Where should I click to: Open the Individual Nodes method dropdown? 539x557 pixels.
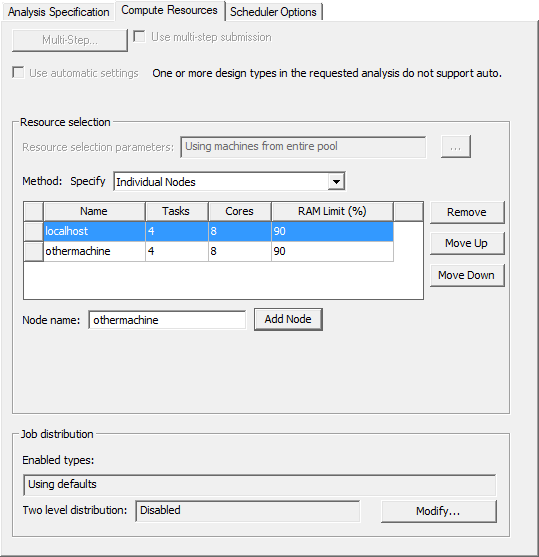pyautogui.click(x=229, y=182)
